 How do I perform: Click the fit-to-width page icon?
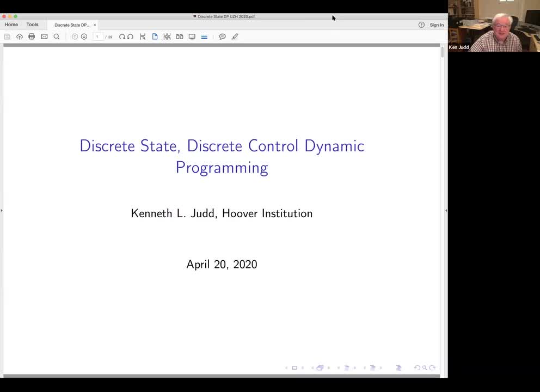[x=143, y=36]
